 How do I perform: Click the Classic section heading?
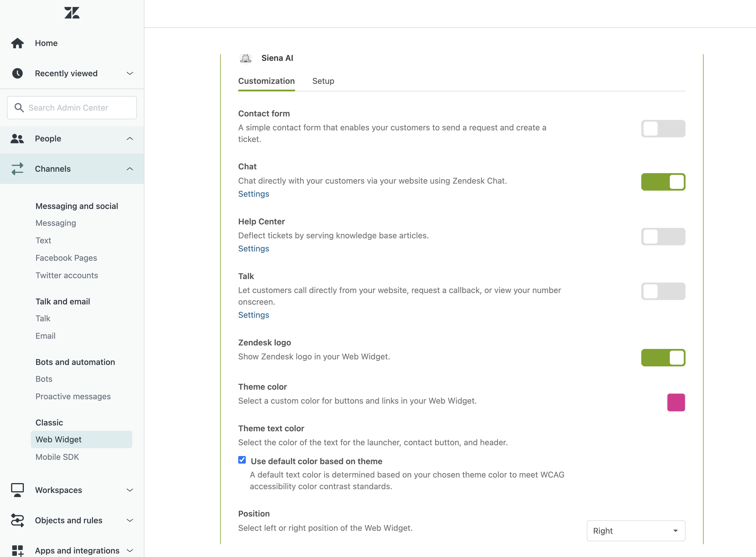[x=49, y=423]
